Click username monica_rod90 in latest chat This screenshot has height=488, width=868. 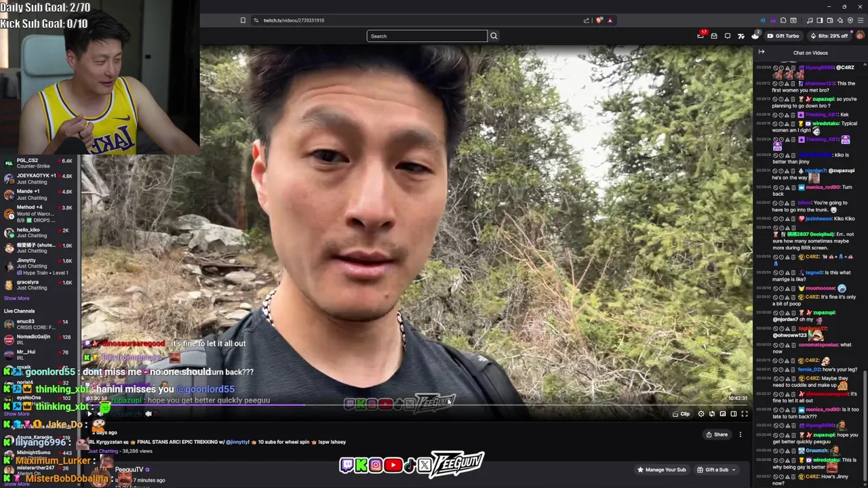pos(823,409)
